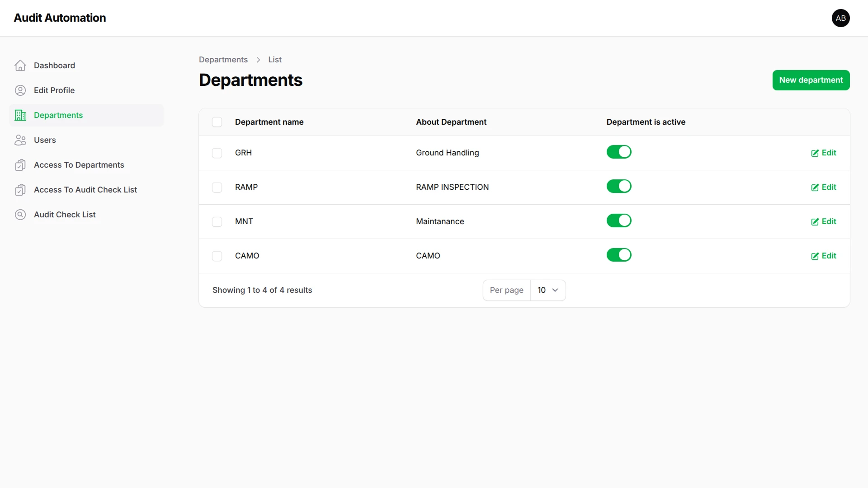Open the Users menu item
Image resolution: width=868 pixels, height=488 pixels.
coord(45,140)
